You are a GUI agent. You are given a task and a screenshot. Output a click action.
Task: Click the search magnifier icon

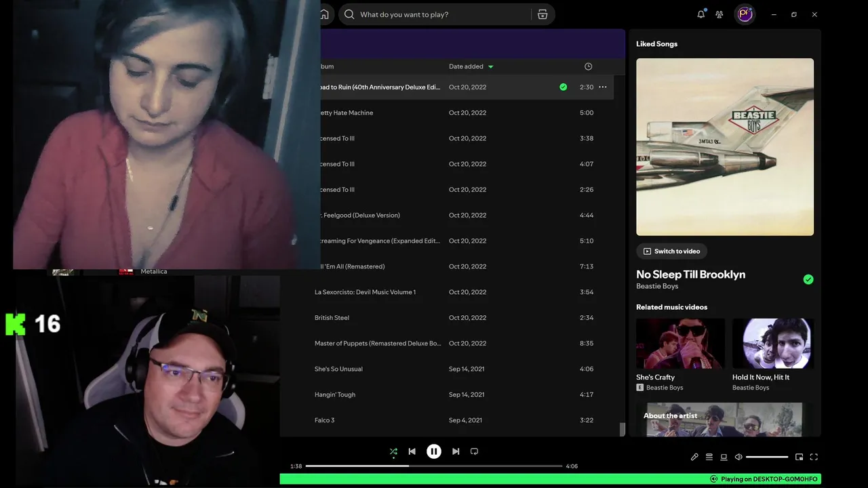coord(349,14)
